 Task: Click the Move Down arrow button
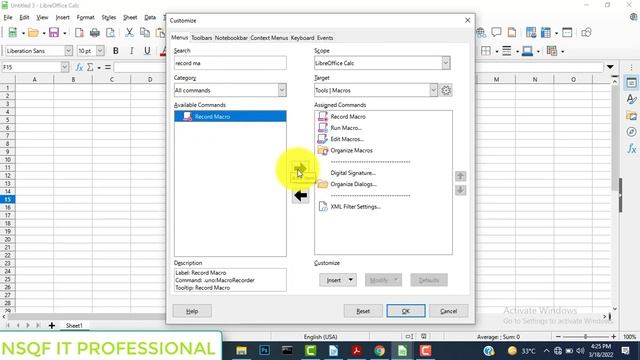[460, 190]
